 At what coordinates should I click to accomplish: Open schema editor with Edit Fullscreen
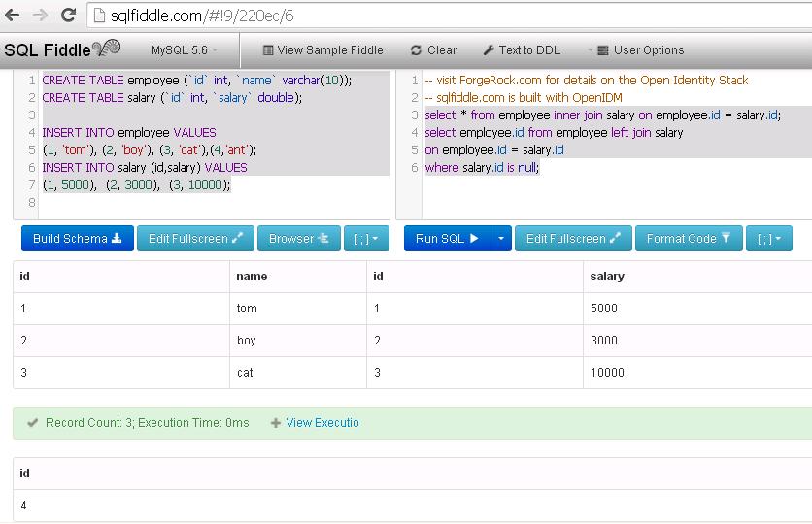(195, 238)
